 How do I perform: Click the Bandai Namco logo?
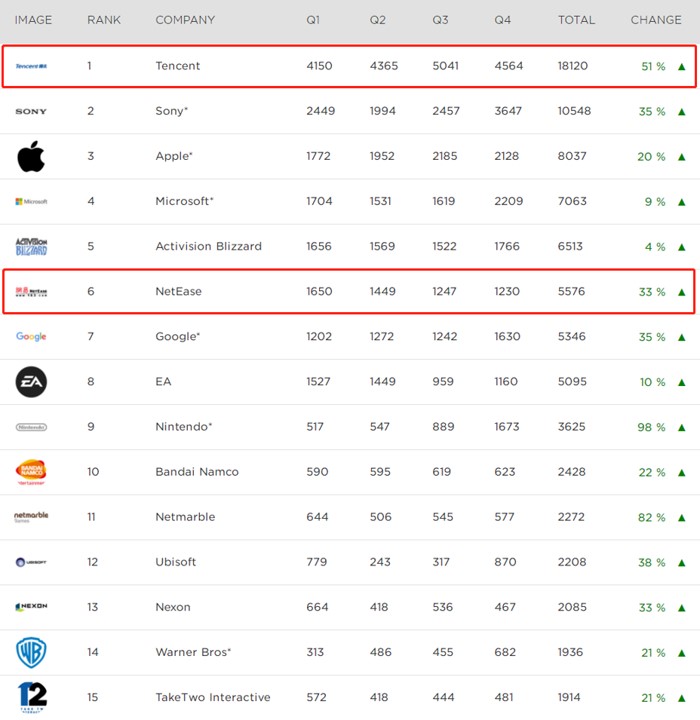point(31,471)
